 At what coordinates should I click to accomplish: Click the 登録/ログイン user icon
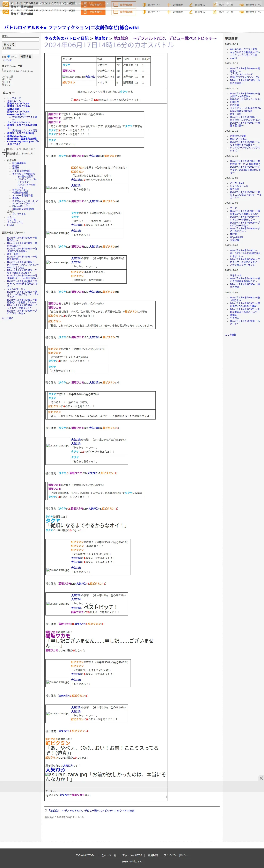pos(241,12)
